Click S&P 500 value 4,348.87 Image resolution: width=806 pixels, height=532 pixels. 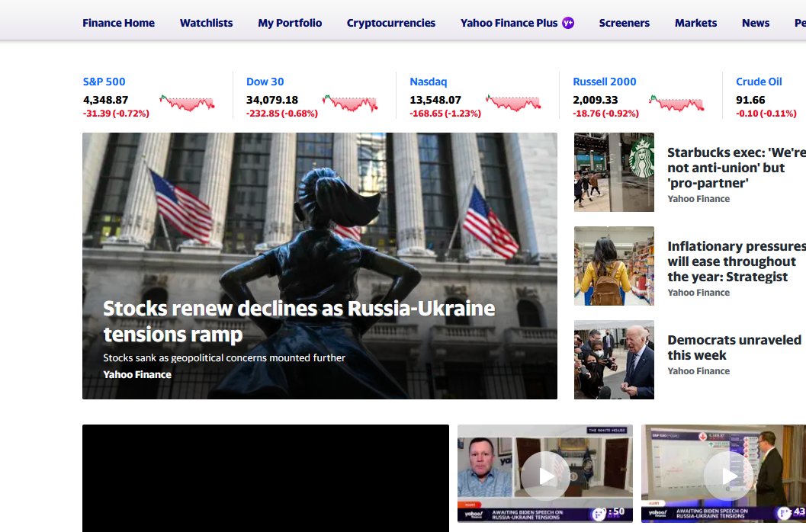105,100
